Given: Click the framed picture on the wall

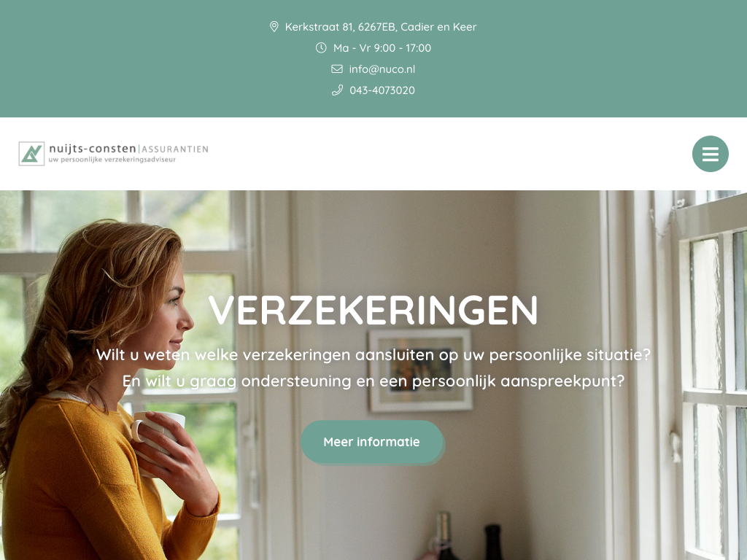Looking at the screenshot, I should click(x=420, y=370).
